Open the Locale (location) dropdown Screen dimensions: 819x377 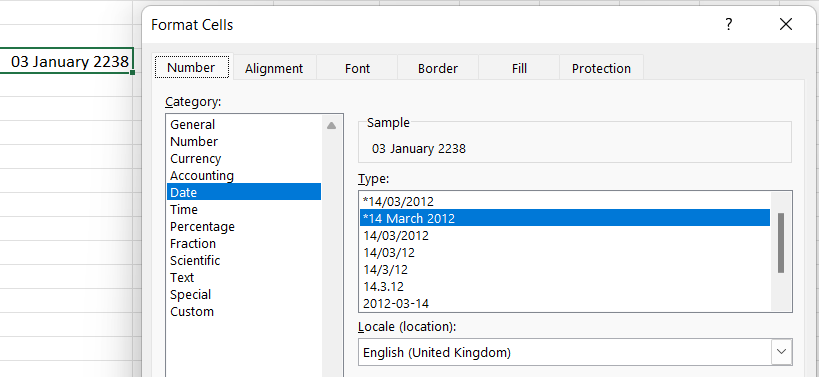[x=781, y=352]
